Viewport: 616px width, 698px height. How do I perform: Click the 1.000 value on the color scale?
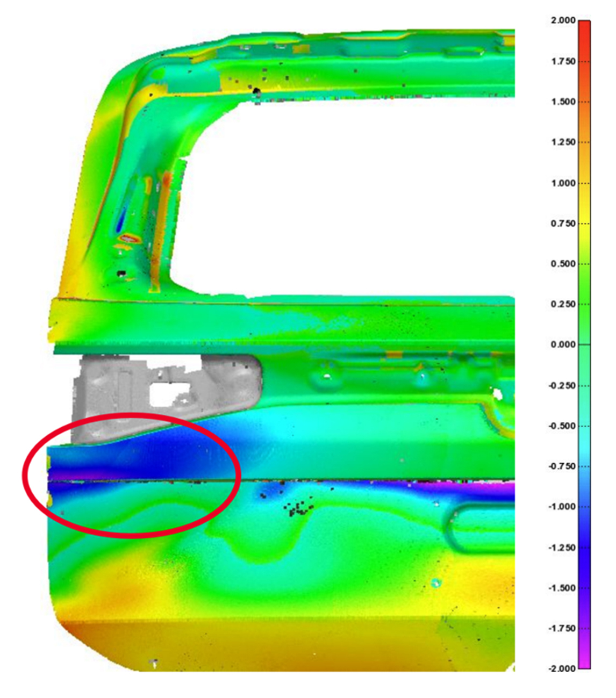(563, 183)
